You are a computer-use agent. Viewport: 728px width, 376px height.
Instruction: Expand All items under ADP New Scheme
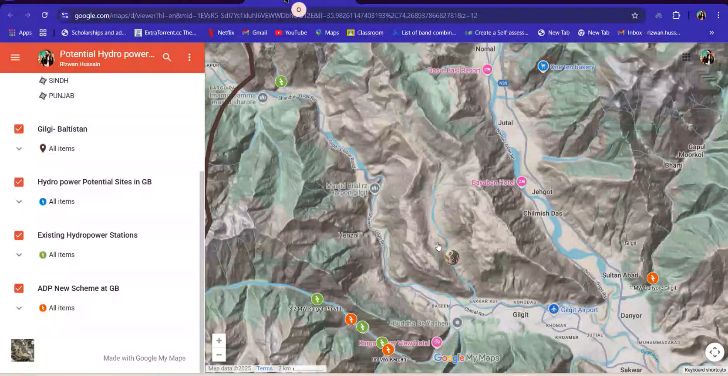point(19,308)
